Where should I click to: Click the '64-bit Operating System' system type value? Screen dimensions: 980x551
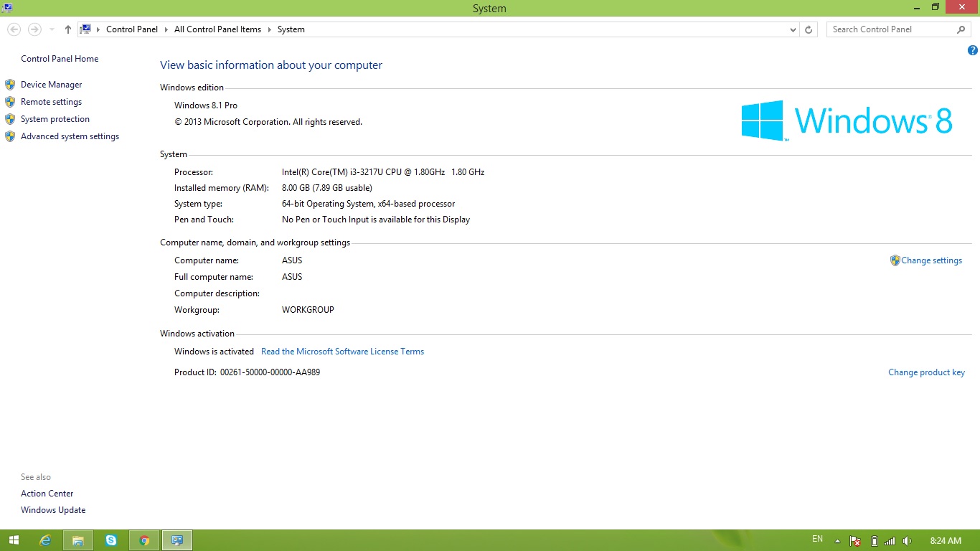point(369,204)
